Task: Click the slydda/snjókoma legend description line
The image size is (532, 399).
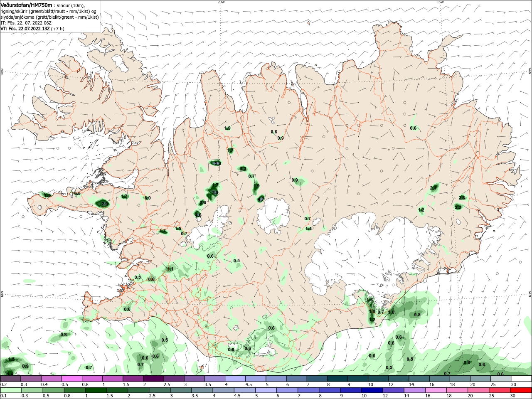Action: tap(49, 17)
